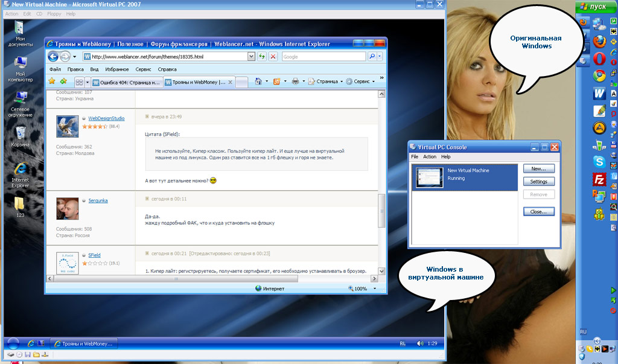Click the Add to Favorites star-plus icon
618x364 pixels.
point(63,81)
